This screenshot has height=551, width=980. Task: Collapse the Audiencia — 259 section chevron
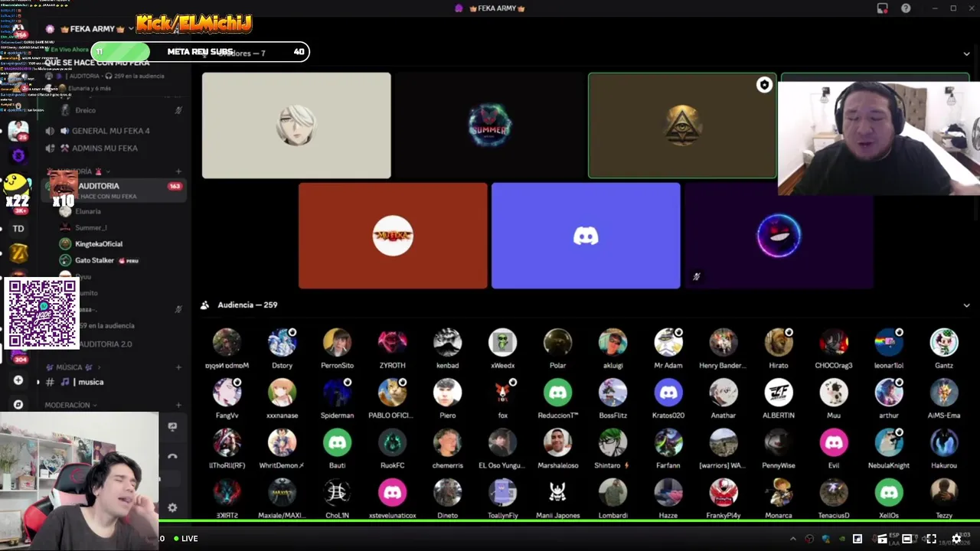pos(966,305)
